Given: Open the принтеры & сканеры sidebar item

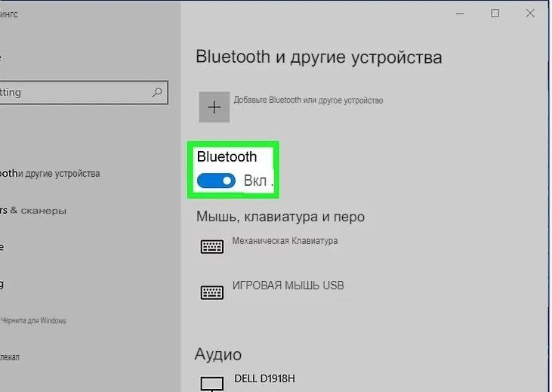Looking at the screenshot, I should pos(33,211).
